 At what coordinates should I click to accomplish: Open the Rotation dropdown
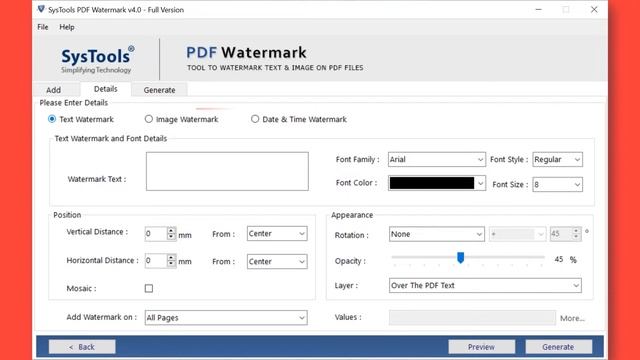pyautogui.click(x=436, y=234)
